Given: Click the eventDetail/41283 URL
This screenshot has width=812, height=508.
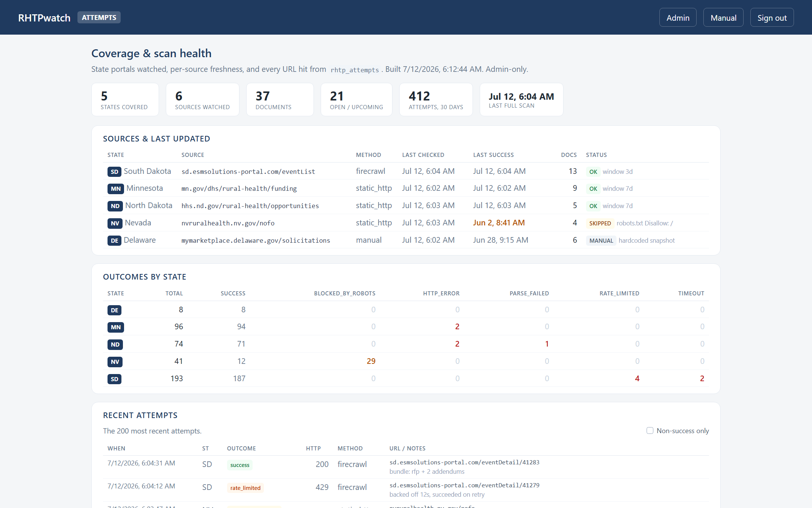Looking at the screenshot, I should pyautogui.click(x=464, y=462).
